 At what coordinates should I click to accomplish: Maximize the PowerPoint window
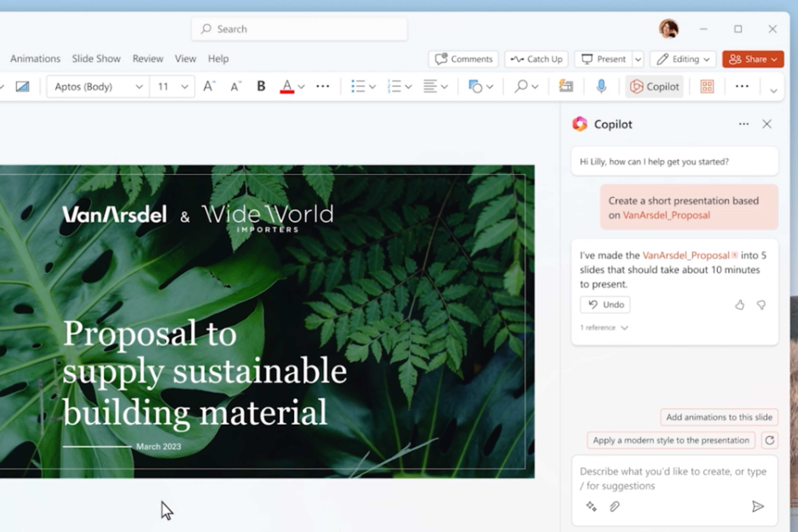pos(738,29)
